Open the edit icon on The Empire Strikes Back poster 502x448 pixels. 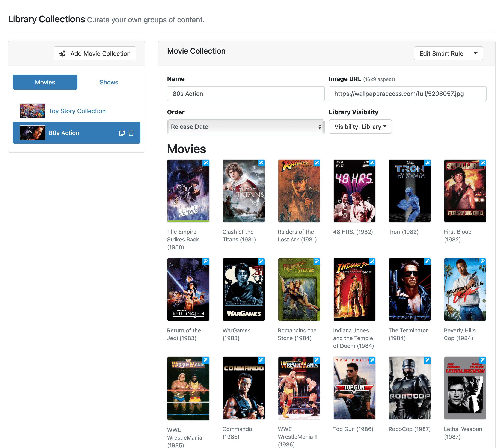pyautogui.click(x=206, y=163)
